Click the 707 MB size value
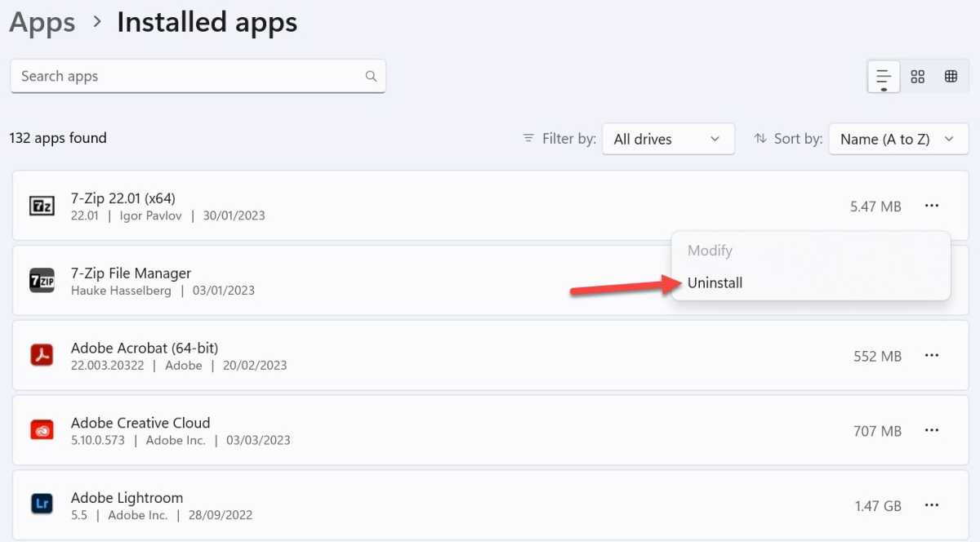 click(x=877, y=431)
